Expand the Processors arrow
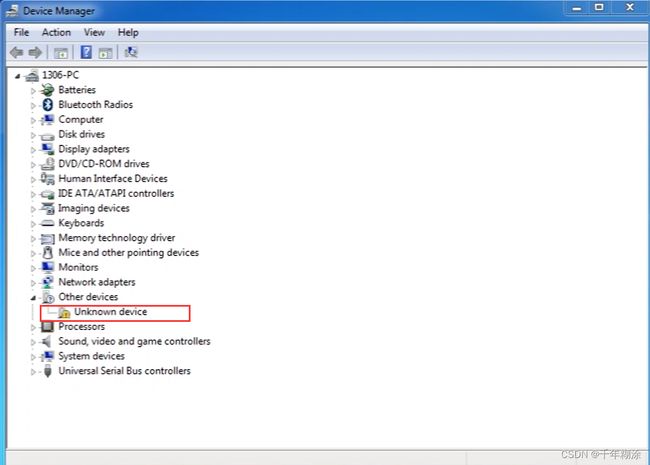This screenshot has height=465, width=650. pos(33,327)
